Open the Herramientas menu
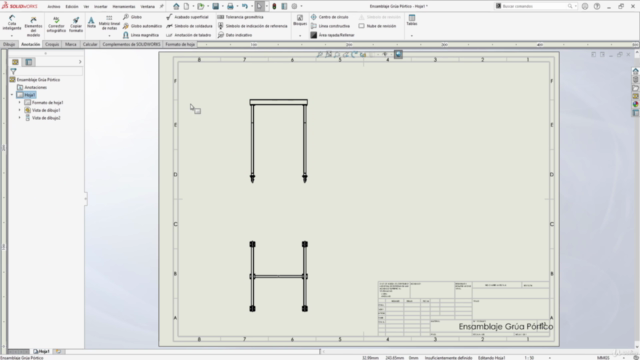Image resolution: width=640 pixels, height=360 pixels. (x=124, y=7)
